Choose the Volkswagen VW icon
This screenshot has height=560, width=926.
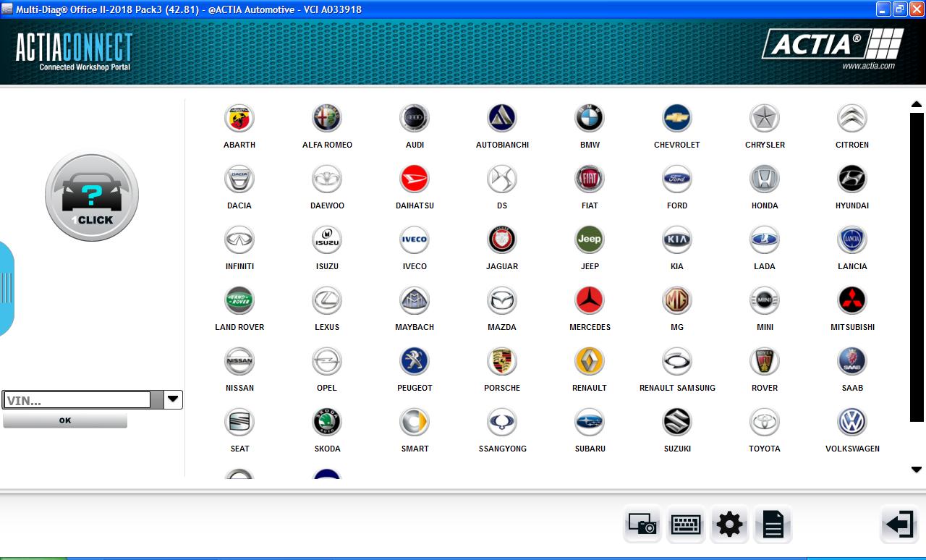click(852, 422)
